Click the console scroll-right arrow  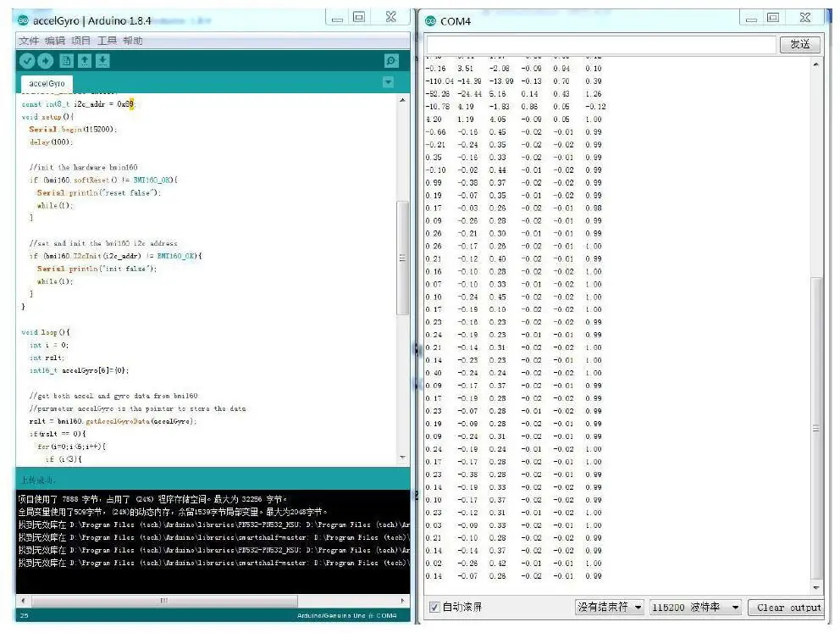[x=403, y=600]
